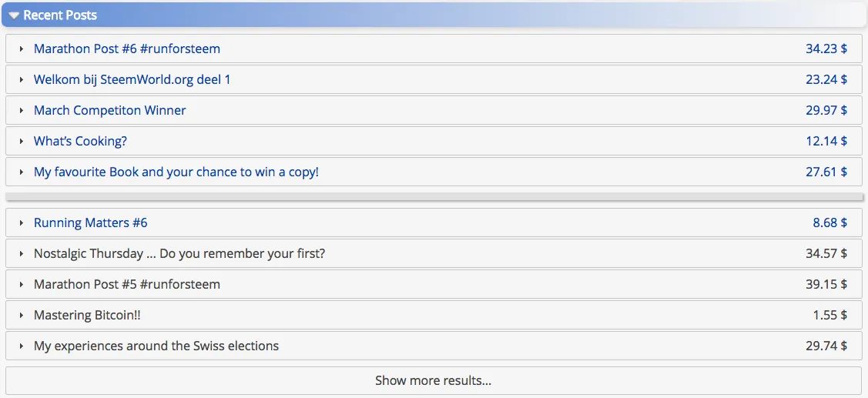The width and height of the screenshot is (868, 398).
Task: Open the Marathon Post #6 #runforsteem link
Action: [x=127, y=48]
